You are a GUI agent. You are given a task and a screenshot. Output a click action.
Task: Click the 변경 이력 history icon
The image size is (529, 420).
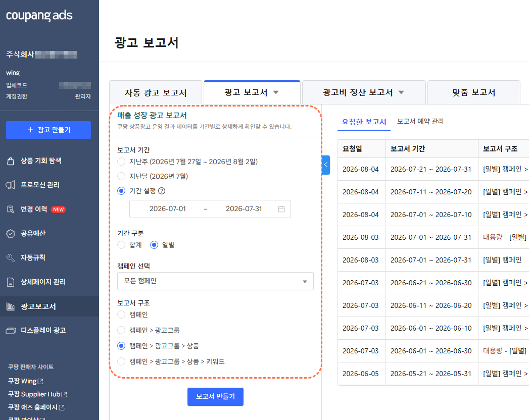(11, 209)
